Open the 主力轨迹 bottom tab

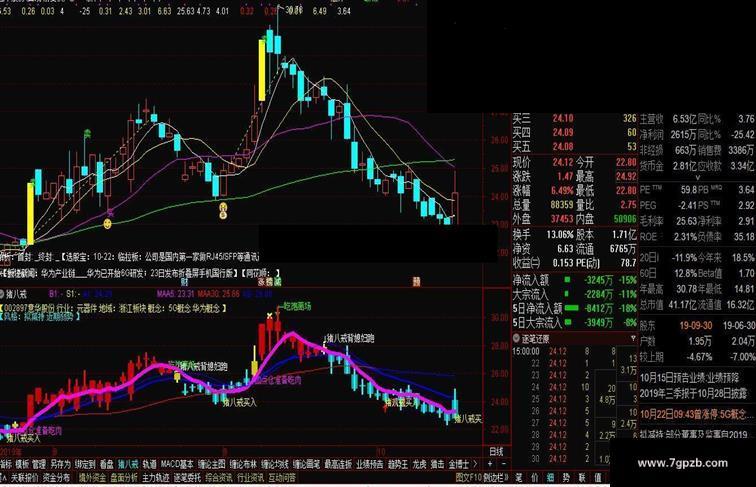coord(156,478)
